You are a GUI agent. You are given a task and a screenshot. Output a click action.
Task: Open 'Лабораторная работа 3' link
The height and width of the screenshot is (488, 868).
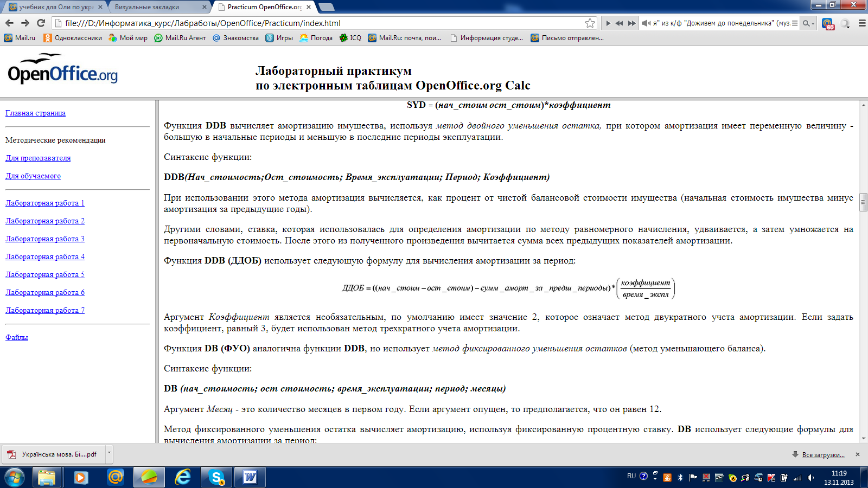(45, 239)
